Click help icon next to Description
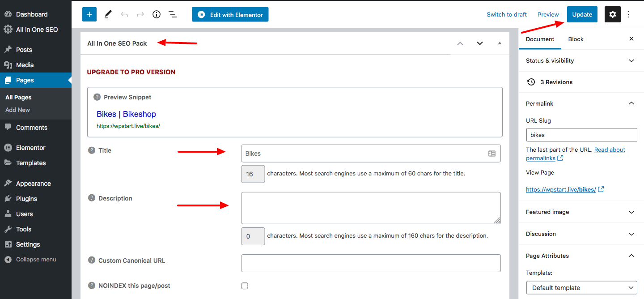644x299 pixels. click(x=92, y=198)
